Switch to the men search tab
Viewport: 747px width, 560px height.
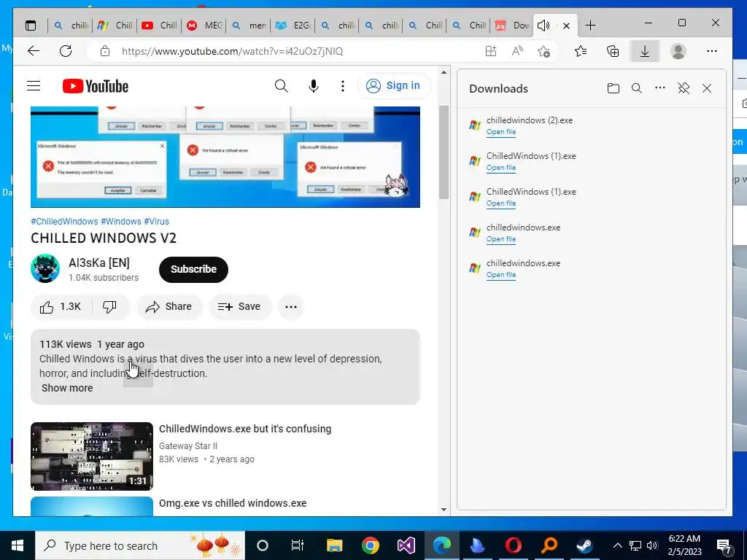(x=249, y=26)
